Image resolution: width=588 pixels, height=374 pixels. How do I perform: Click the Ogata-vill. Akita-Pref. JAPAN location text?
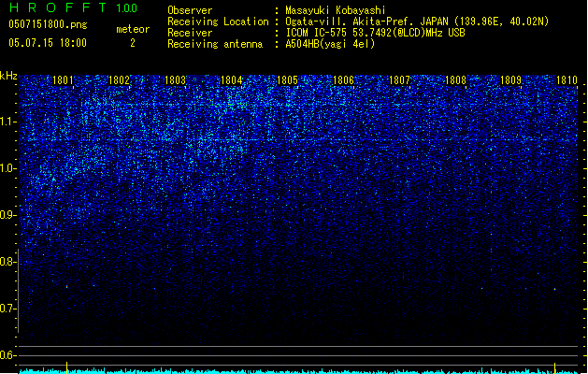(368, 22)
